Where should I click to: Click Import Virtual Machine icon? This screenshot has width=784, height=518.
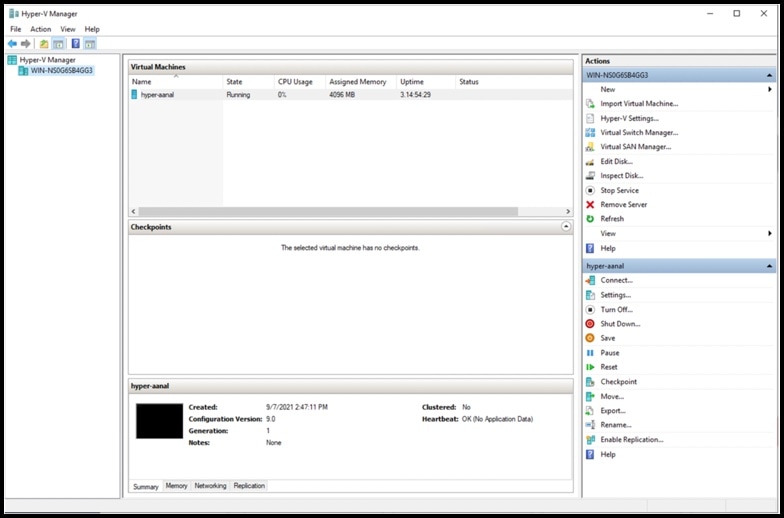(590, 104)
